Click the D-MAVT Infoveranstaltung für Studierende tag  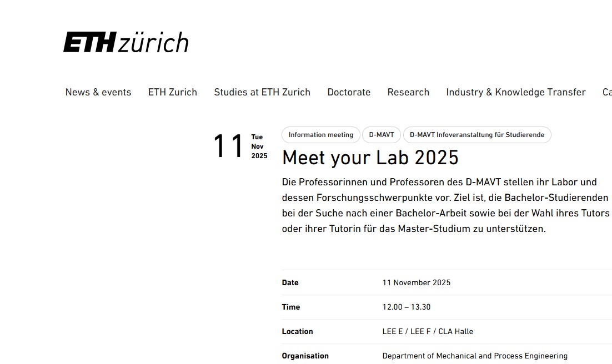(x=477, y=135)
